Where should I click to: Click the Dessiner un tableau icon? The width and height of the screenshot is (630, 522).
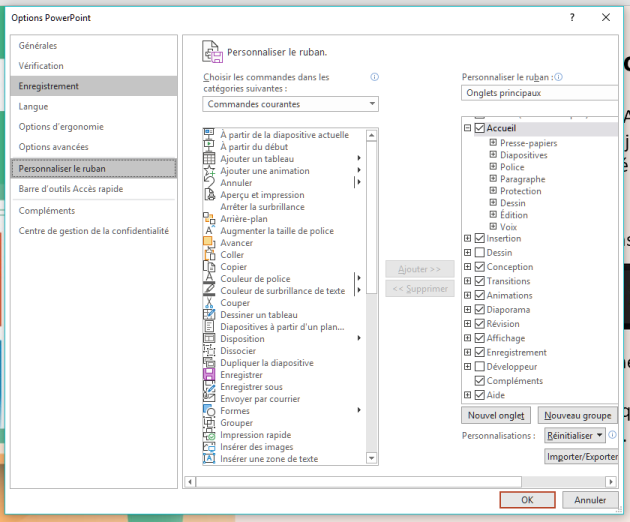pyautogui.click(x=209, y=315)
